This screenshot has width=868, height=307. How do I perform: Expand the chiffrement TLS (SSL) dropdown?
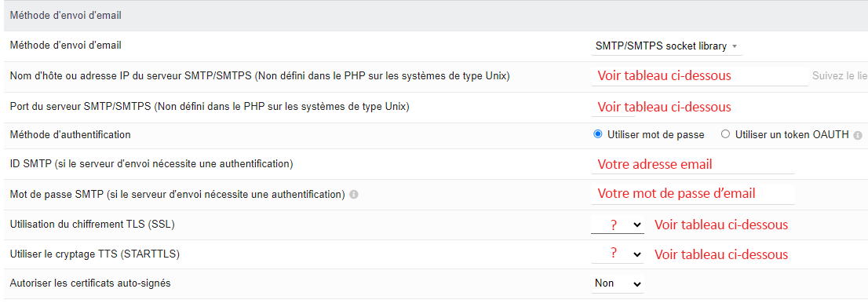pos(617,225)
